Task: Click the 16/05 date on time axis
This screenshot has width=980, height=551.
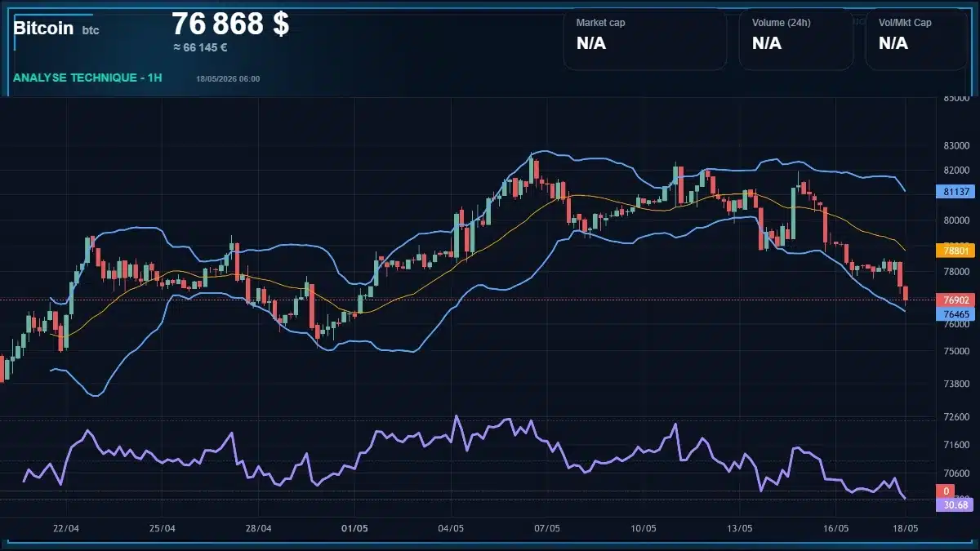Action: (x=836, y=528)
